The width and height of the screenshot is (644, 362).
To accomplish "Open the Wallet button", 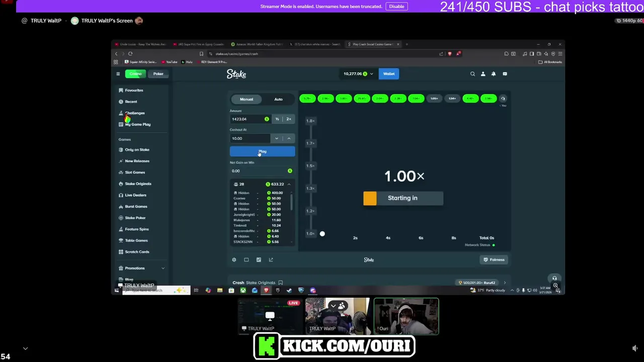I will [389, 74].
